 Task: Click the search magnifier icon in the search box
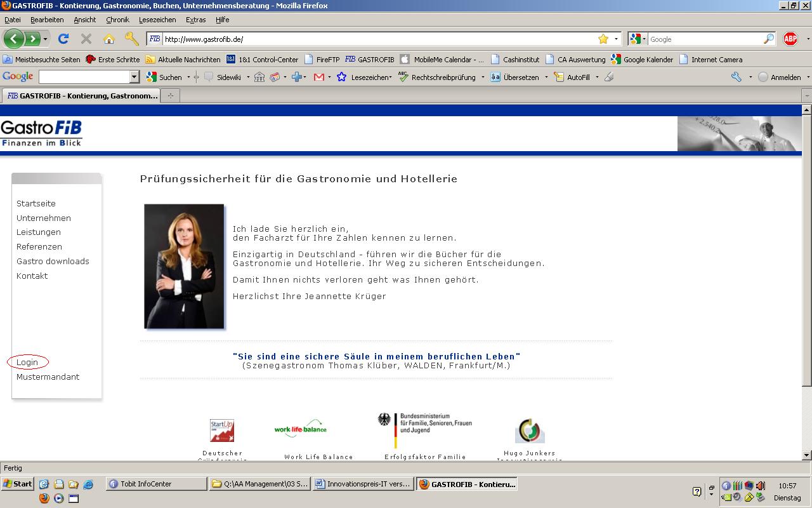point(768,39)
